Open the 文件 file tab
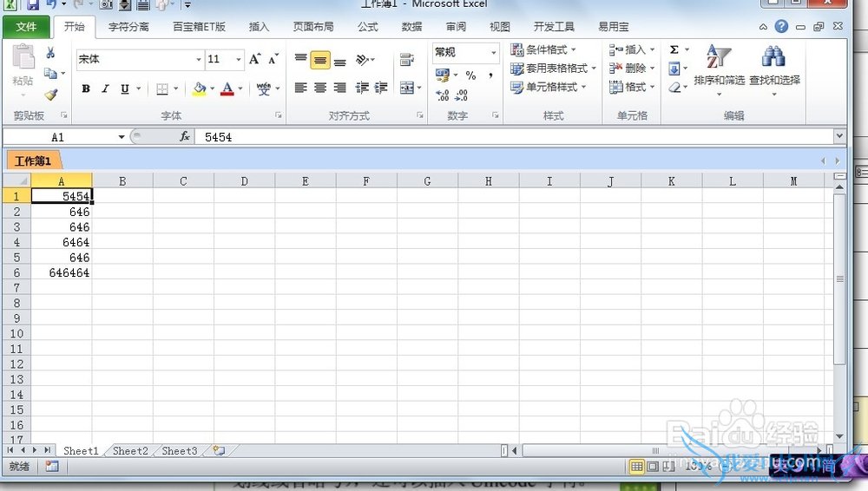 pyautogui.click(x=26, y=27)
